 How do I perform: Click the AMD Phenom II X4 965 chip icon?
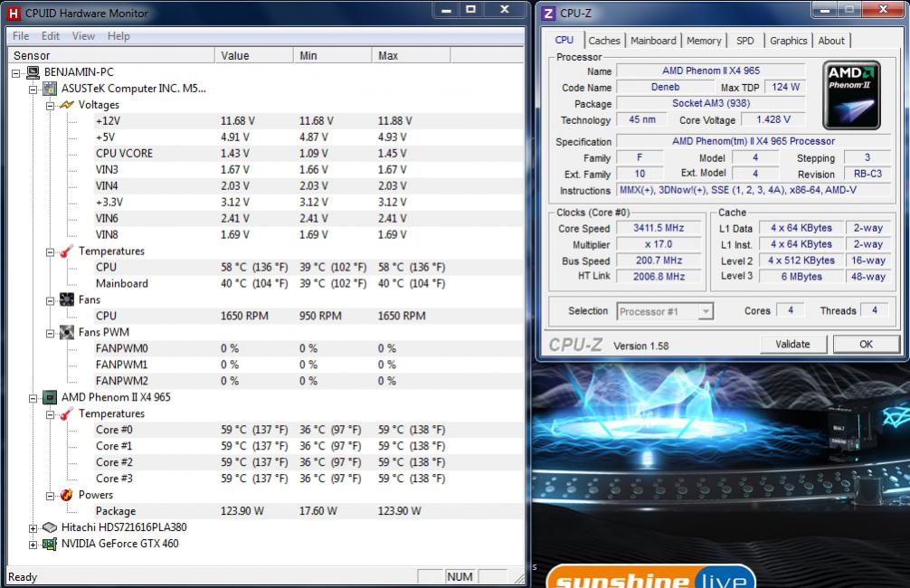pos(50,398)
